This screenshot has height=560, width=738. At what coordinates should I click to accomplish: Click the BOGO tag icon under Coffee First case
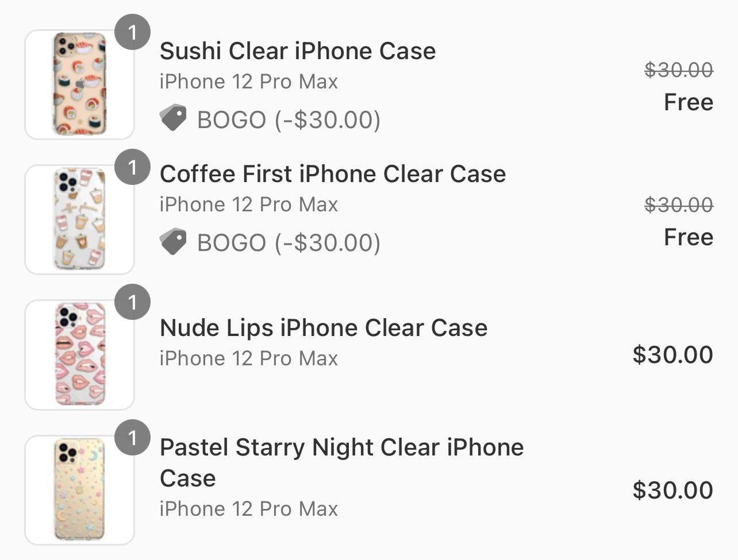click(x=173, y=241)
